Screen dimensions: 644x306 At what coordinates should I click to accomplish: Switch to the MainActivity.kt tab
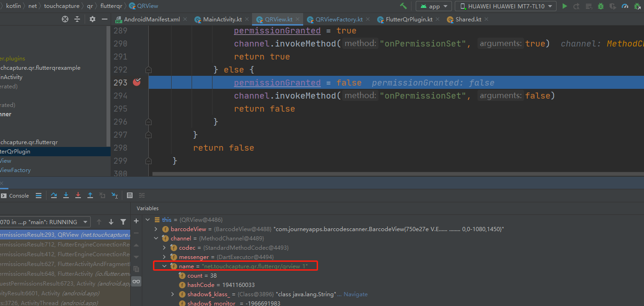point(222,20)
